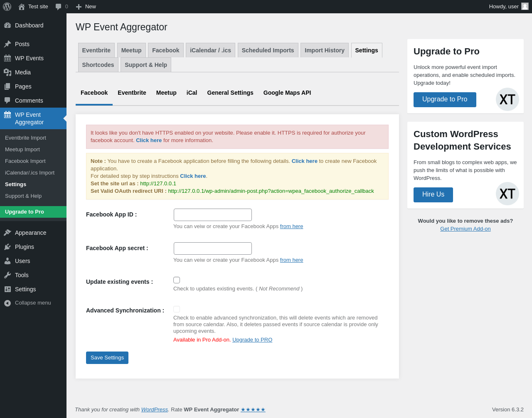Toggle the Update existing events checkbox

177,280
